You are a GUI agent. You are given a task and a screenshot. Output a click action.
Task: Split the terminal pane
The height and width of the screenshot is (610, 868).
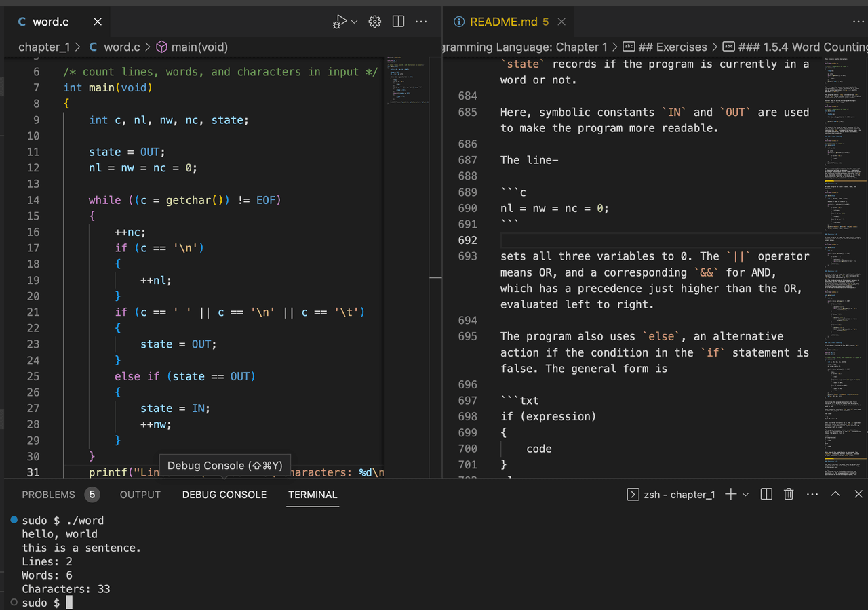pyautogui.click(x=766, y=495)
